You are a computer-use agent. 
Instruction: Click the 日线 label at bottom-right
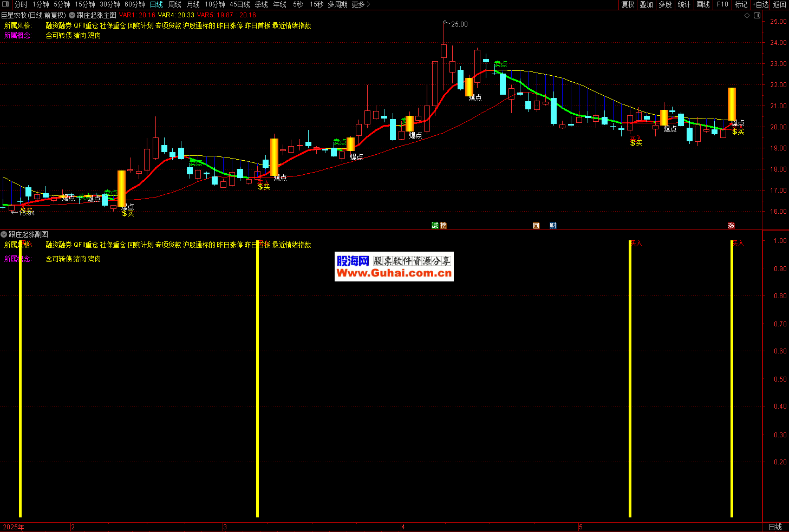[x=775, y=527]
